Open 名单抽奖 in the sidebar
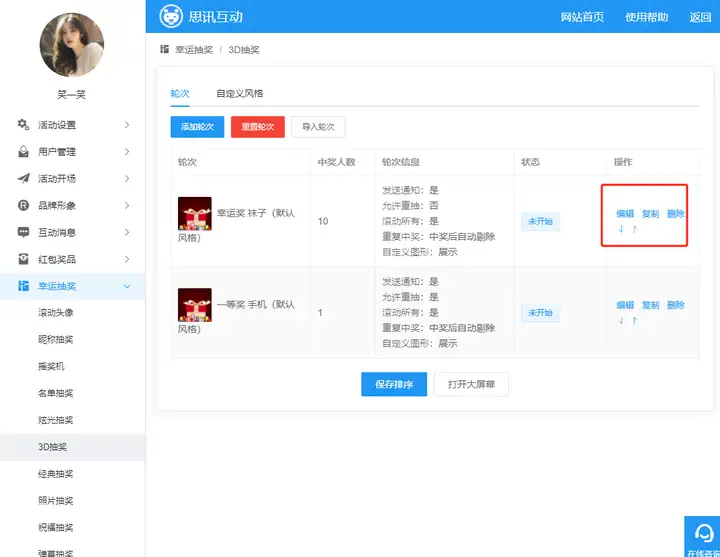 coord(56,393)
